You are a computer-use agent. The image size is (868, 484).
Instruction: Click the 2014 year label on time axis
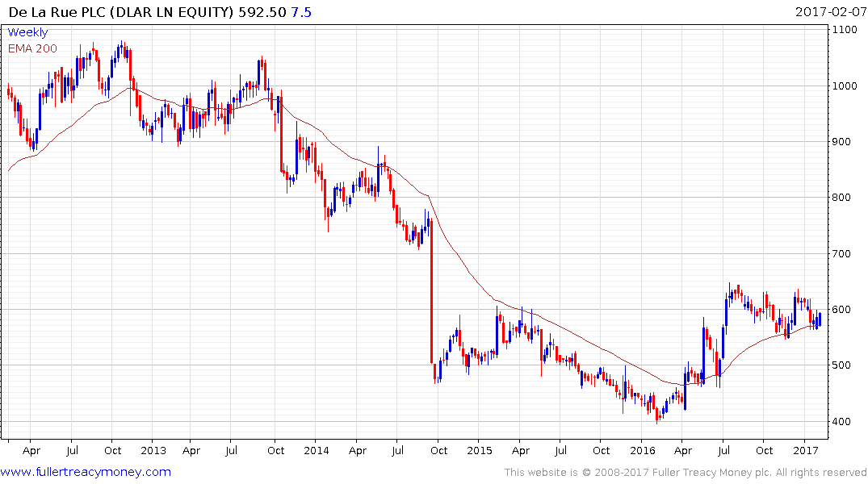(316, 450)
